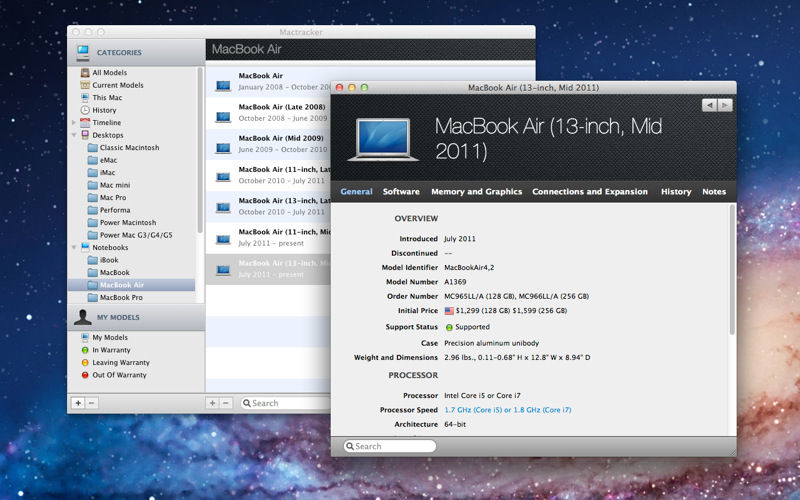Select Timeline calendar icon in sidebar

click(85, 122)
